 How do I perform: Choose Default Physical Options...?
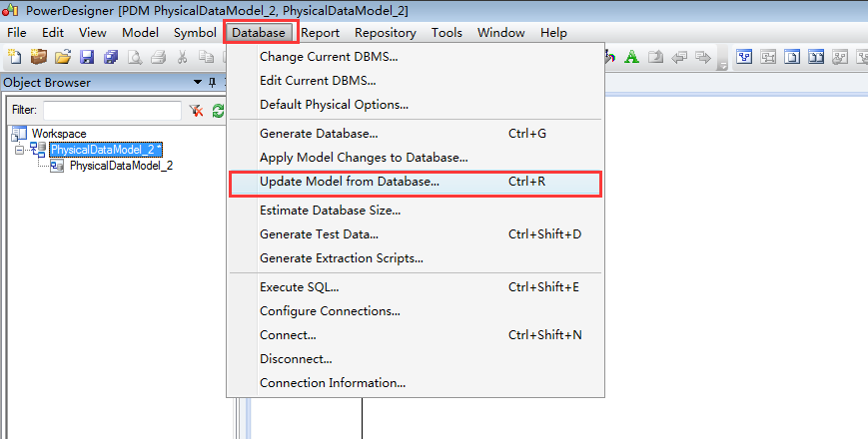[x=416, y=105]
